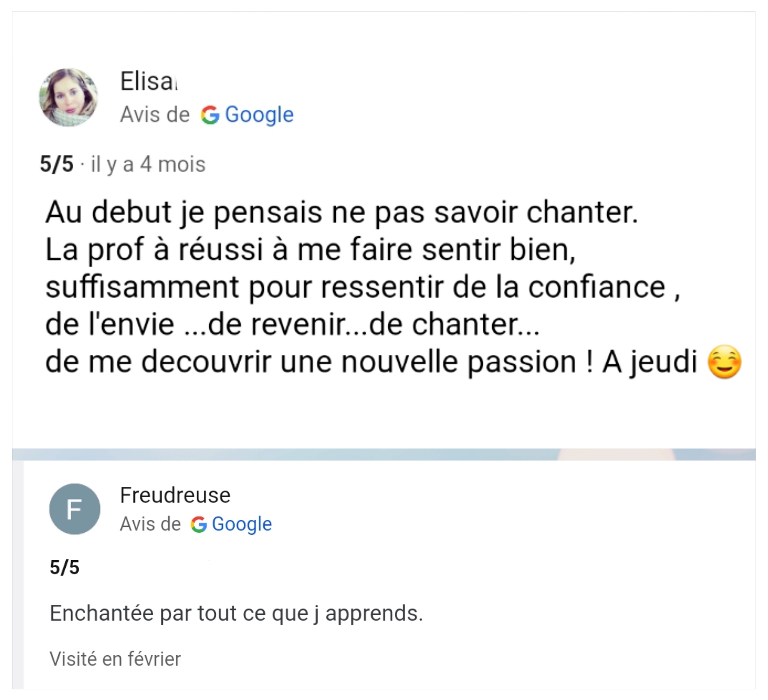Click the gray F avatar circle
768x700 pixels.
coord(75,509)
